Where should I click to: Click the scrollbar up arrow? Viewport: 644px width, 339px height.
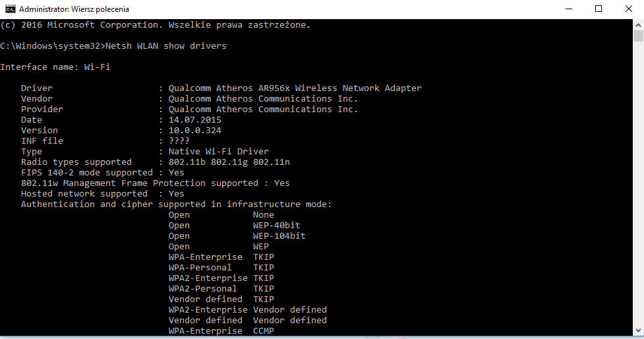coord(638,24)
